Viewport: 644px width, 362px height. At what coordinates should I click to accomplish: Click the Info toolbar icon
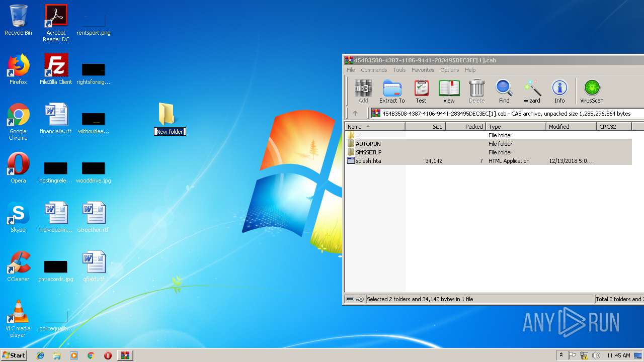pos(559,91)
